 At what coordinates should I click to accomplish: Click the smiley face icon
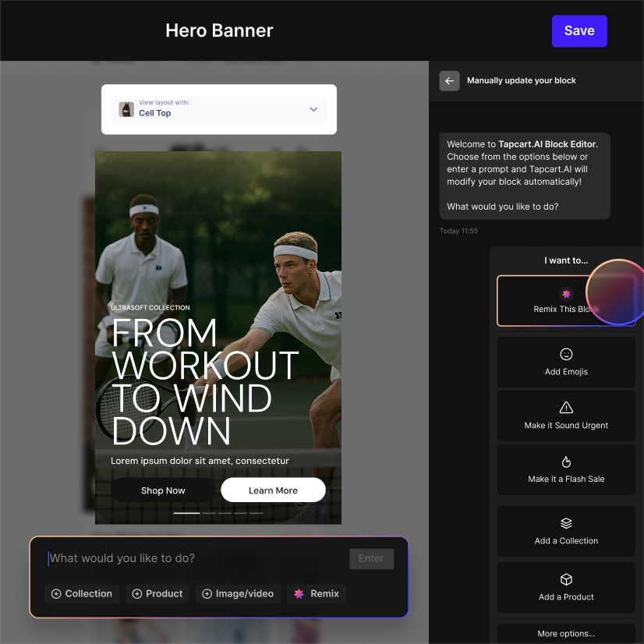(x=566, y=354)
